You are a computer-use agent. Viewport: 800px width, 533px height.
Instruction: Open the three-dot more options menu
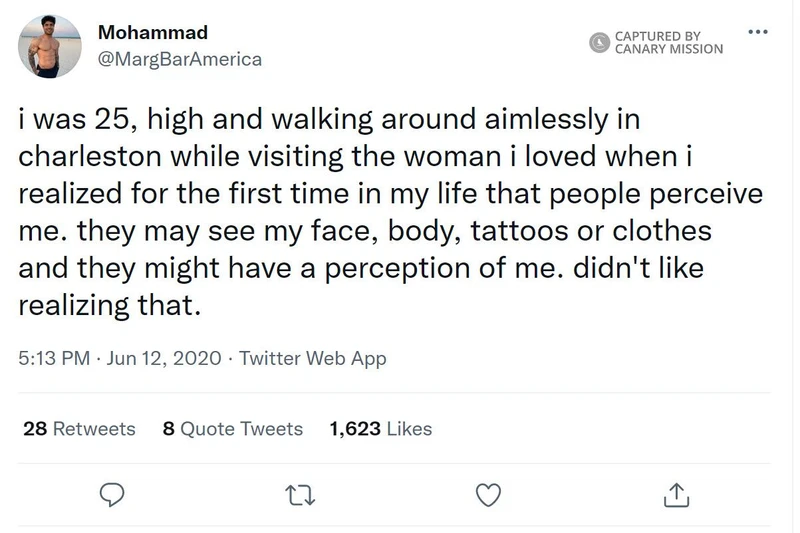[761, 32]
